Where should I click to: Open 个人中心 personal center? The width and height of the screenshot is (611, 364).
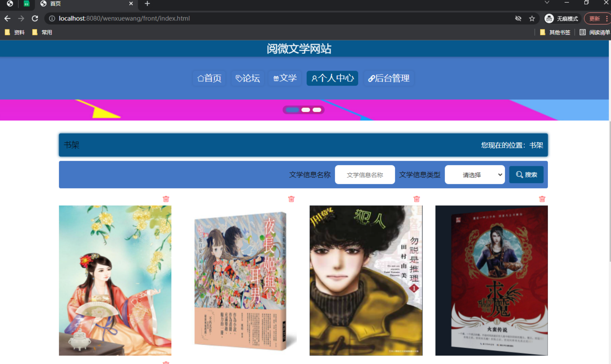(332, 78)
